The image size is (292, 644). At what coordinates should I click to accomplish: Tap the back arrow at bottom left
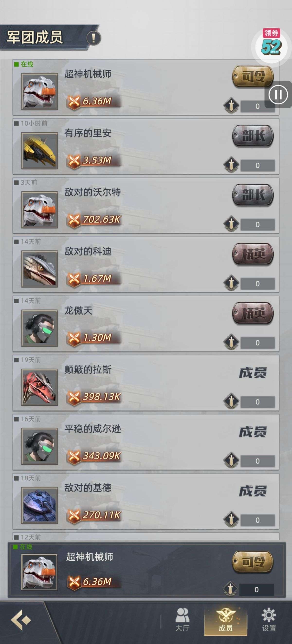click(x=20, y=620)
